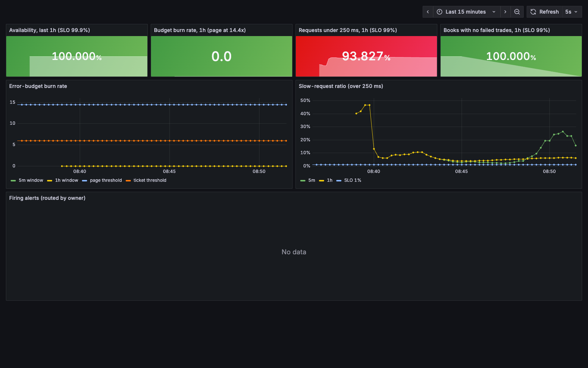Image resolution: width=588 pixels, height=368 pixels.
Task: Click the 93.827% latency stat value
Action: [366, 56]
